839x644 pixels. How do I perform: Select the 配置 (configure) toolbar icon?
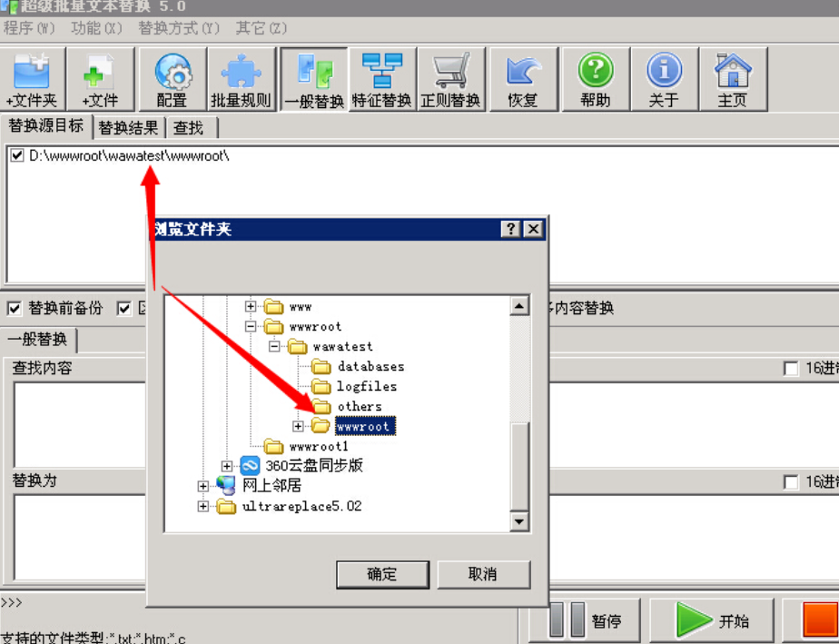click(x=172, y=79)
